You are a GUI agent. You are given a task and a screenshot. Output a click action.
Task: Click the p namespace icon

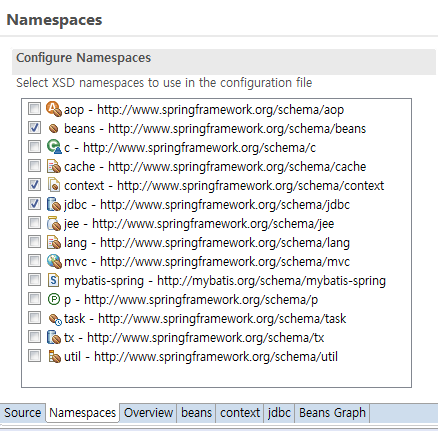(x=53, y=299)
